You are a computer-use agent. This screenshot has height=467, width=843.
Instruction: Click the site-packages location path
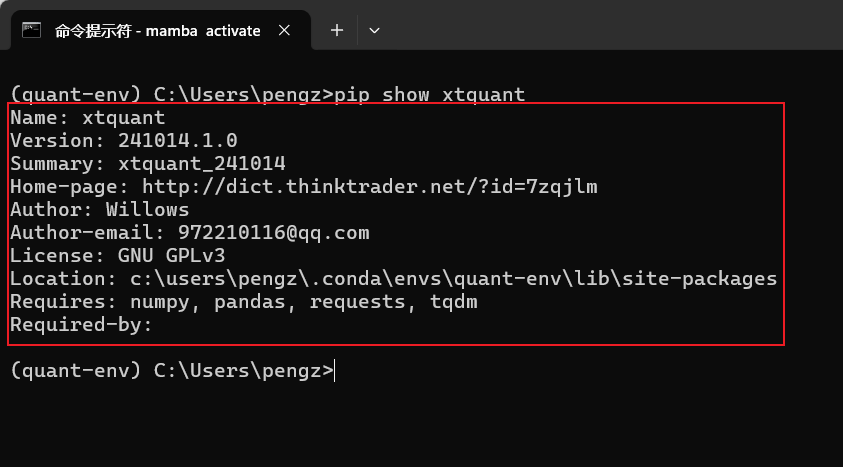[453, 279]
